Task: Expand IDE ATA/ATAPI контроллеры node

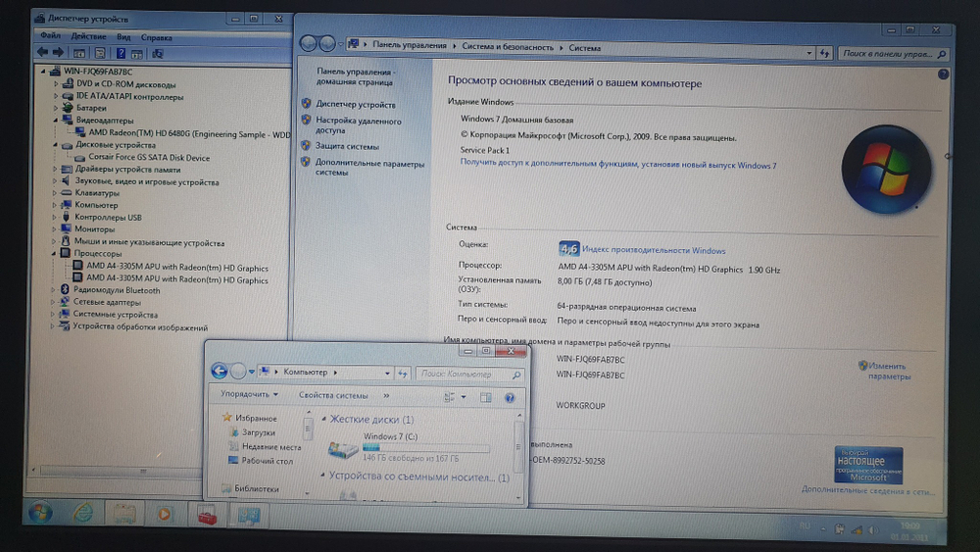Action: click(56, 96)
